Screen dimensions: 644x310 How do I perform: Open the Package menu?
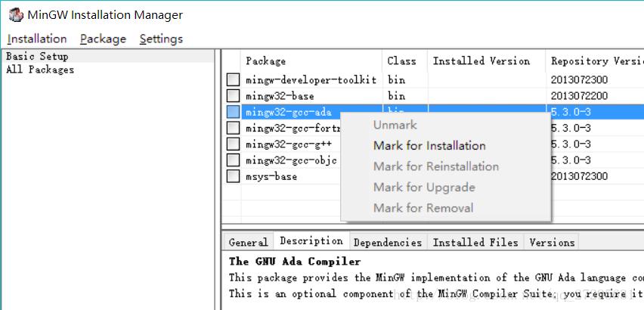tap(103, 39)
